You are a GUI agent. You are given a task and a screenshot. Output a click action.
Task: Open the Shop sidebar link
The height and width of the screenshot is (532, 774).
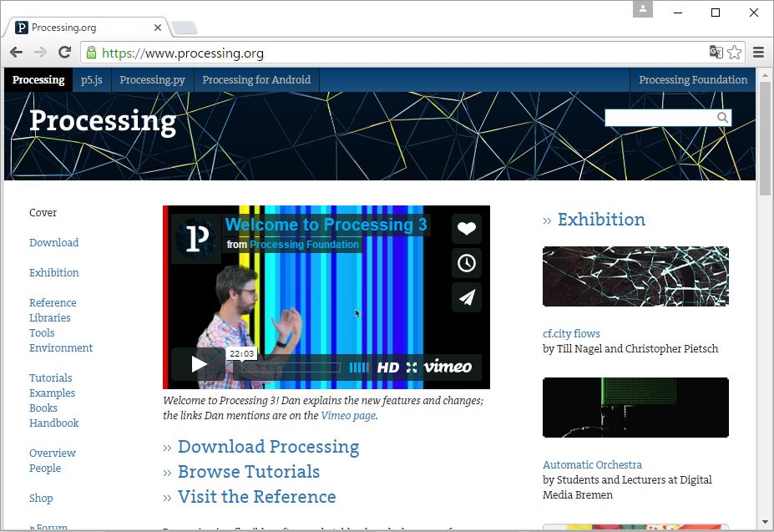41,499
